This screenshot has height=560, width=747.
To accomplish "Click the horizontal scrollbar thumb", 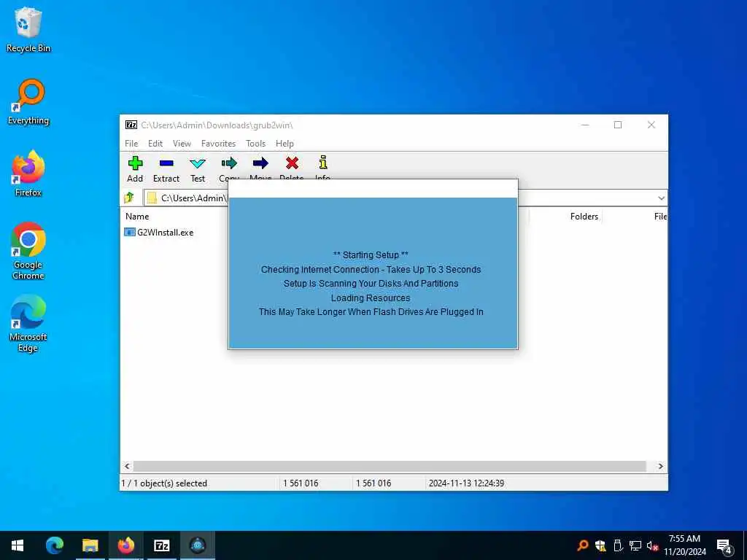I will [x=390, y=466].
